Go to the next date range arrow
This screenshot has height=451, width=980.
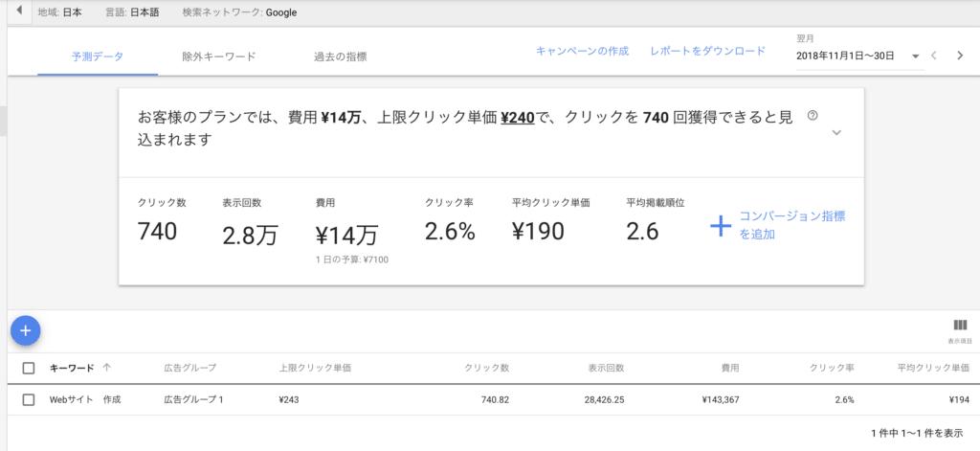(x=960, y=56)
